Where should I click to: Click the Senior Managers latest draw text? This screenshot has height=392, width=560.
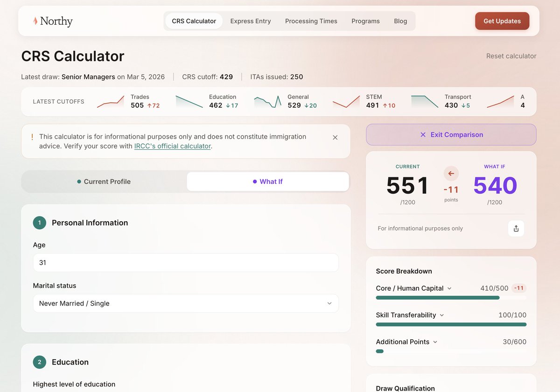coord(88,77)
